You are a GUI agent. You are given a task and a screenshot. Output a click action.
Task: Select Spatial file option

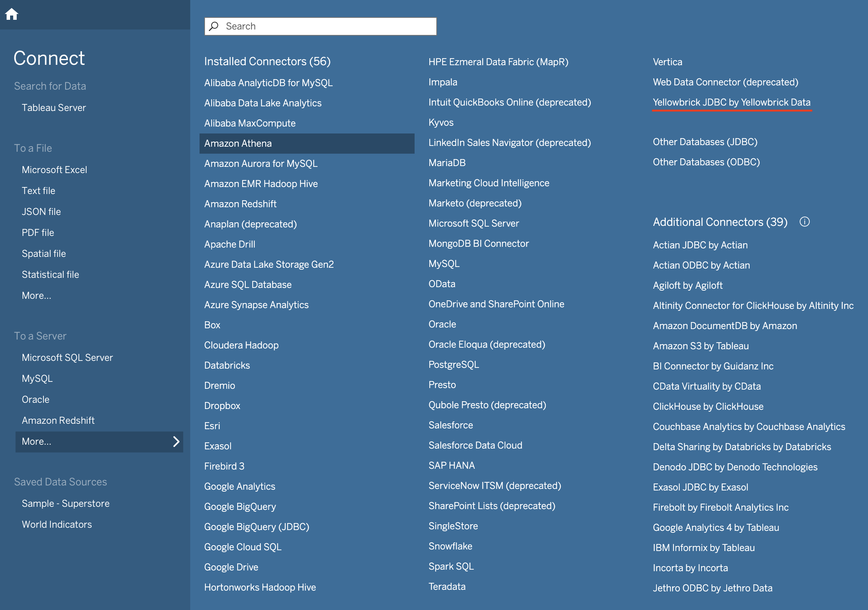[44, 254]
